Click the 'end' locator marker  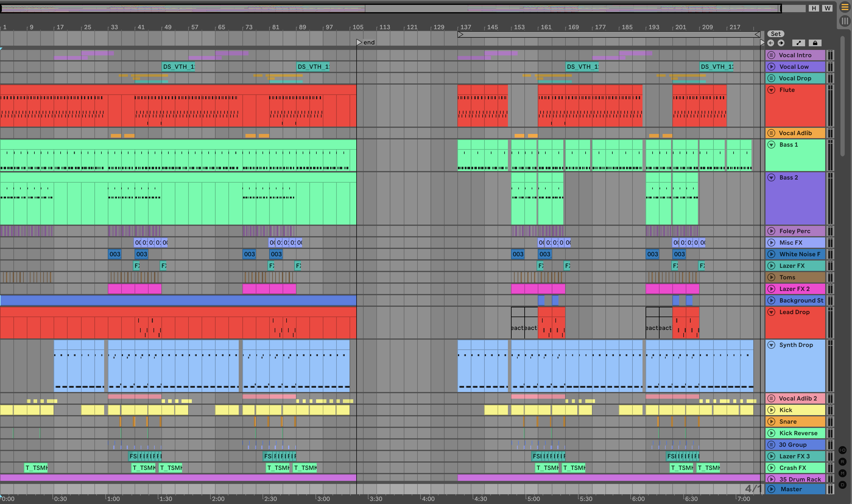click(359, 42)
